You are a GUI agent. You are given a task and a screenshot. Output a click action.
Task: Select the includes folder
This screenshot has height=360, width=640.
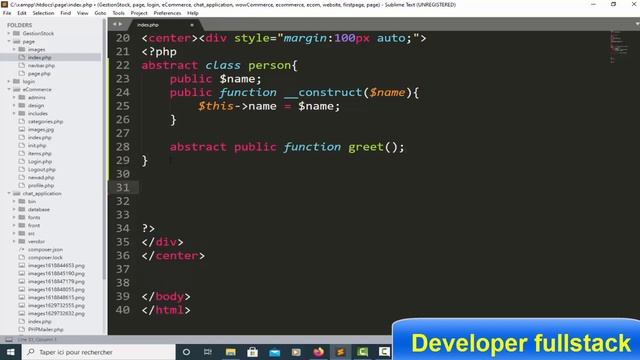tap(38, 113)
